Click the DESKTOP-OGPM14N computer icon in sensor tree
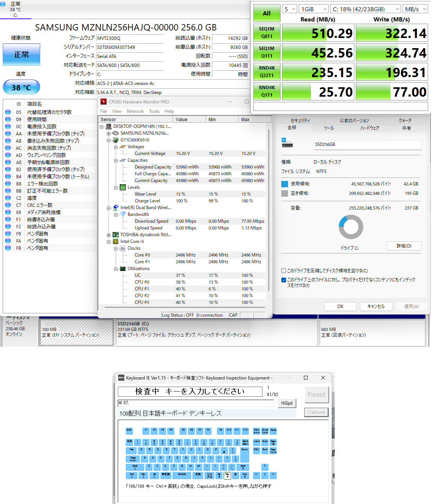The image size is (433, 504). (109, 126)
